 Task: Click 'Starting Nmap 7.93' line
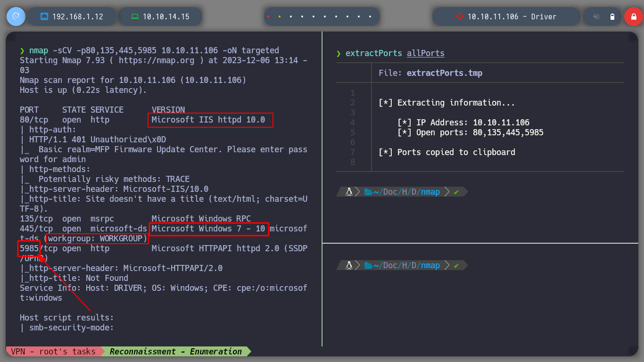tap(164, 65)
